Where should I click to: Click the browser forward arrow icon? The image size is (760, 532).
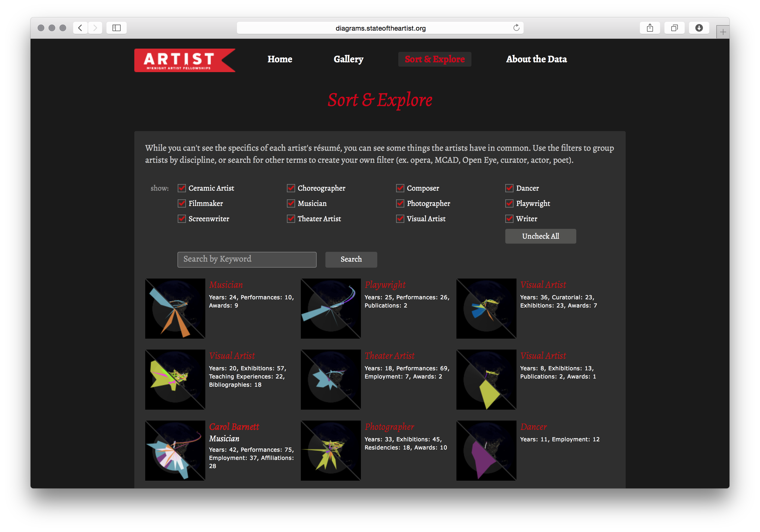point(95,28)
